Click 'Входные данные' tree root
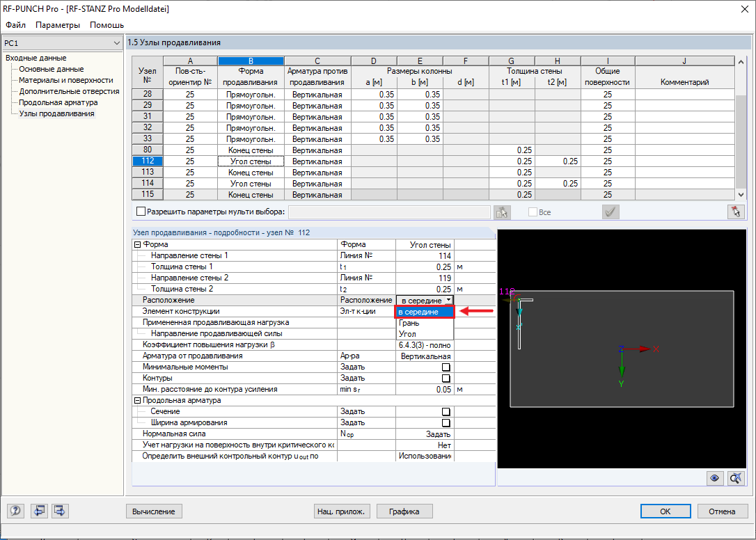This screenshot has height=540, width=756. click(x=36, y=58)
